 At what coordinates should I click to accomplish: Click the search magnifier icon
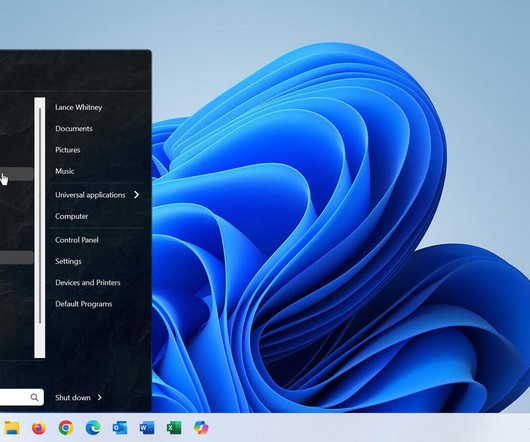click(x=34, y=397)
